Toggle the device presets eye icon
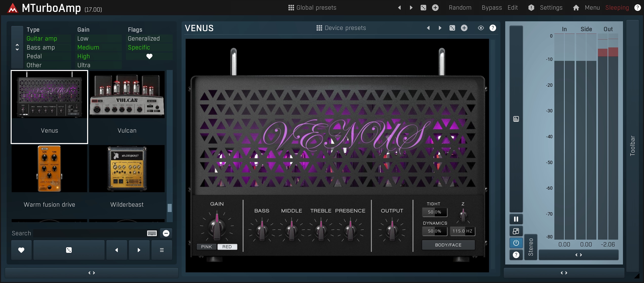The width and height of the screenshot is (644, 283). (481, 28)
